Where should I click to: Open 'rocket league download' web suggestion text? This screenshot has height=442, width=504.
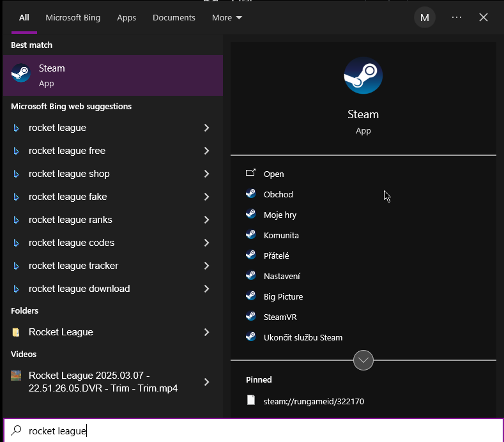tap(79, 289)
